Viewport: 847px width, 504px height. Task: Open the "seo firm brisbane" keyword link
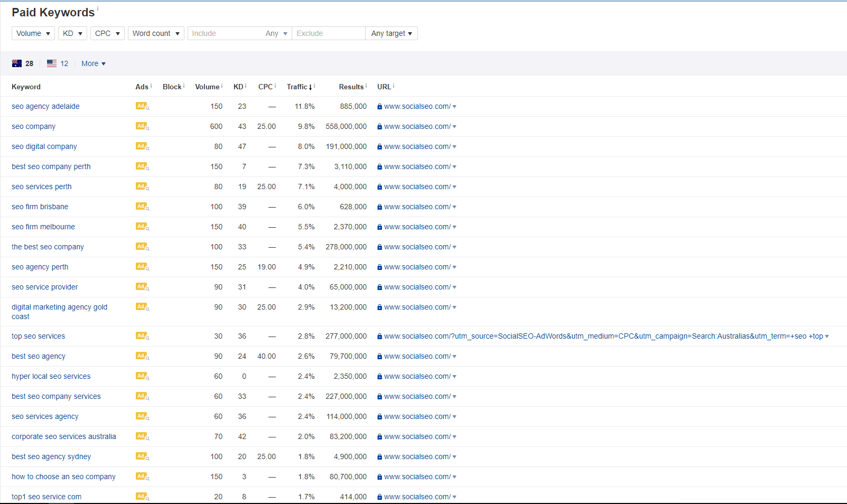[40, 206]
